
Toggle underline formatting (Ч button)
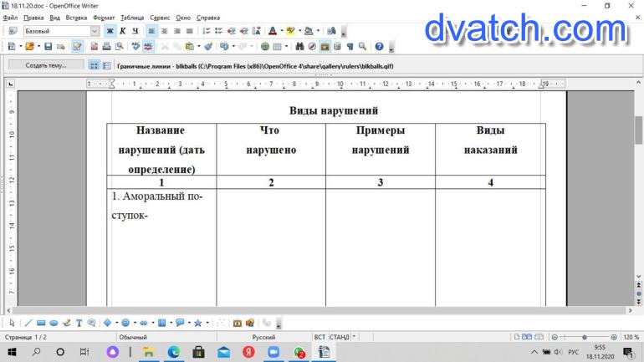135,31
